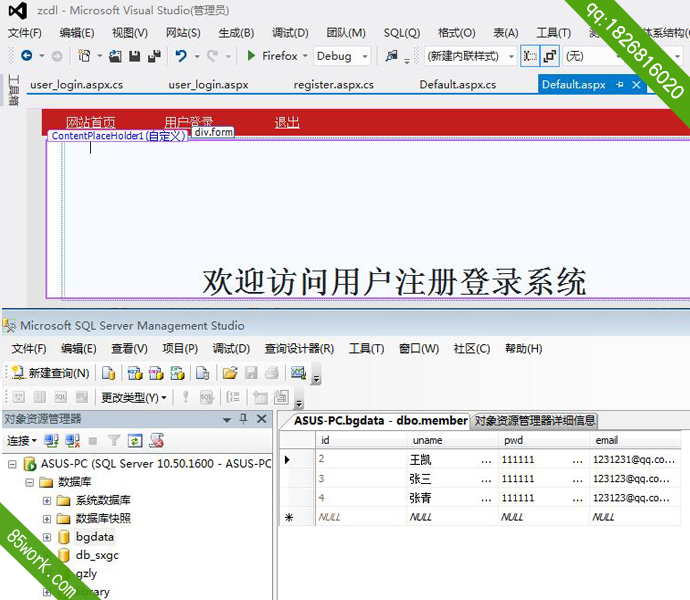Switch to Default.aspx.cs tab
Viewport: 690px width, 600px height.
[x=458, y=85]
